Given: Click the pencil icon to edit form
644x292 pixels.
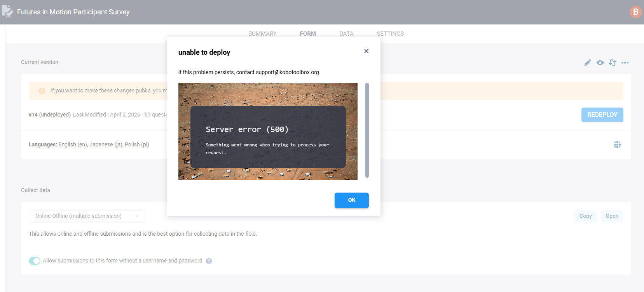Looking at the screenshot, I should point(588,63).
